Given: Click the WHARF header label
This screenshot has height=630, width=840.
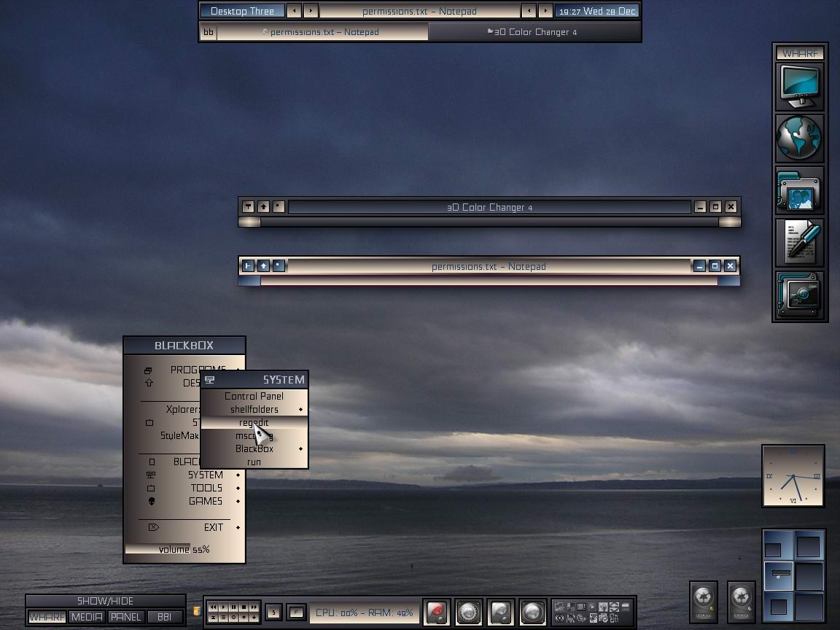Looking at the screenshot, I should (799, 52).
